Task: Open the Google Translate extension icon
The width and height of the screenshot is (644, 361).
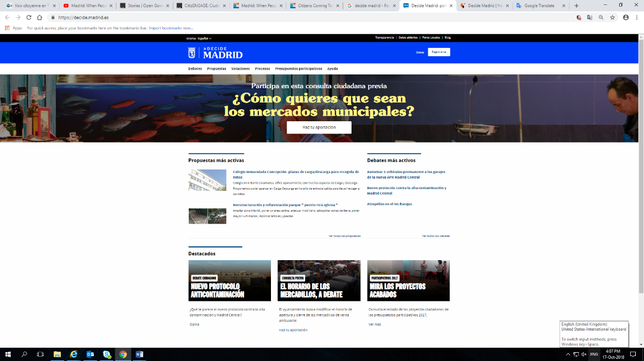Action: (589, 18)
